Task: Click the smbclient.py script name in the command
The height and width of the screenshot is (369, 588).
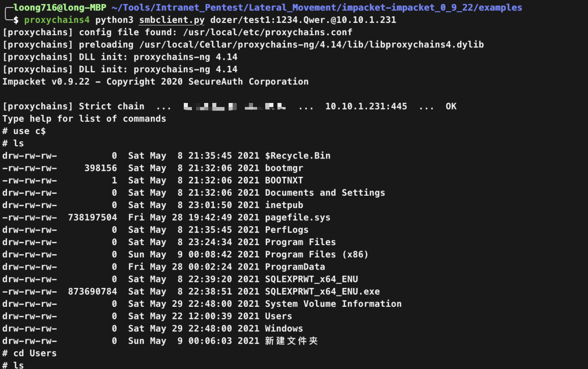Action: tap(172, 20)
